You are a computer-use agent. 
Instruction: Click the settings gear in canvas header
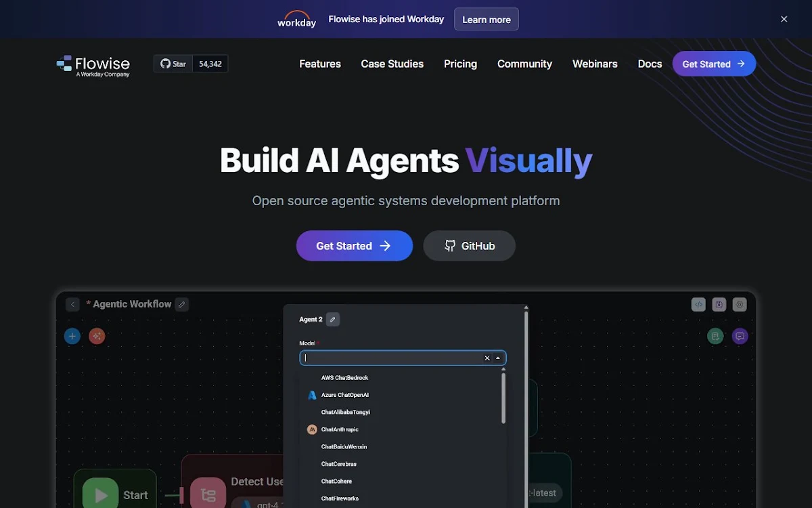click(x=740, y=304)
